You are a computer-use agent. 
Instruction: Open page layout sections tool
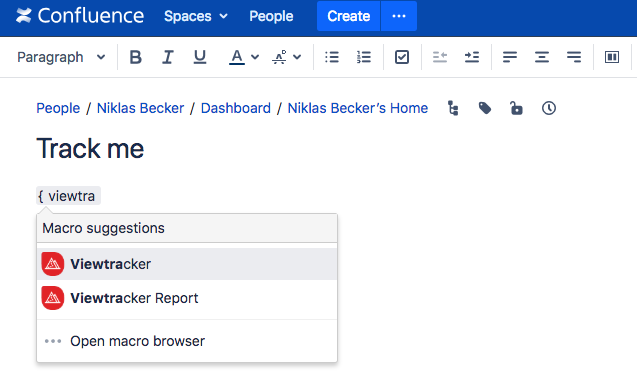[x=612, y=57]
